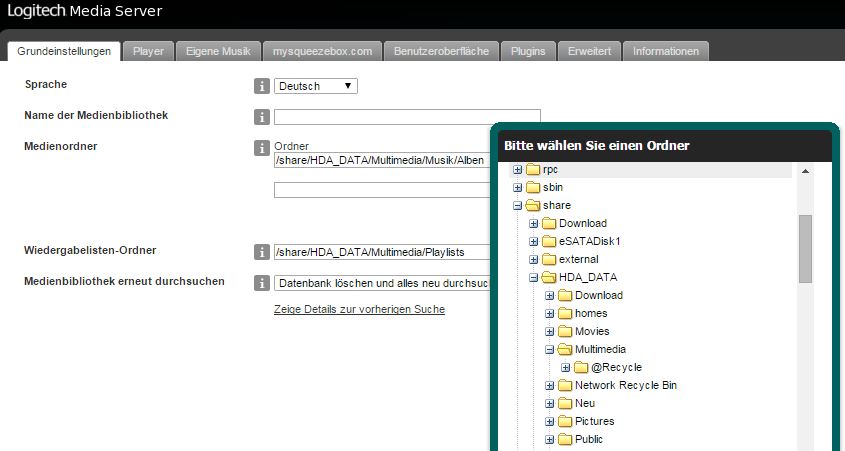Click info icon next to Sprache
Image resolution: width=845 pixels, height=451 pixels.
coord(262,86)
